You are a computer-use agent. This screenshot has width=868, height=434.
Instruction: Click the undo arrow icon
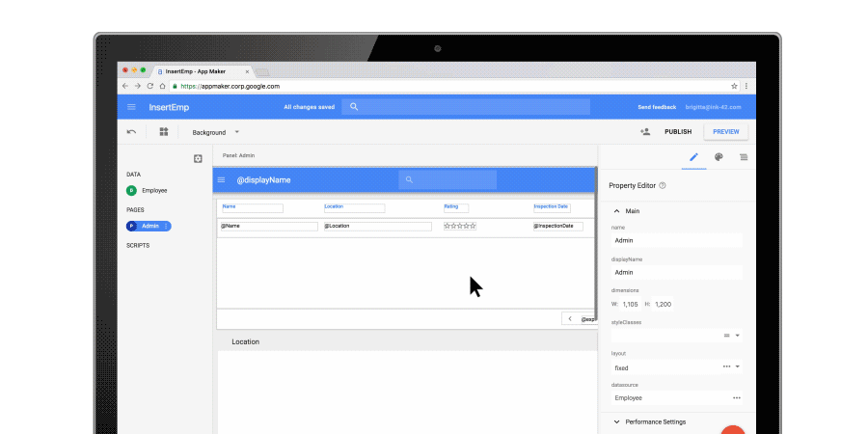click(x=131, y=132)
